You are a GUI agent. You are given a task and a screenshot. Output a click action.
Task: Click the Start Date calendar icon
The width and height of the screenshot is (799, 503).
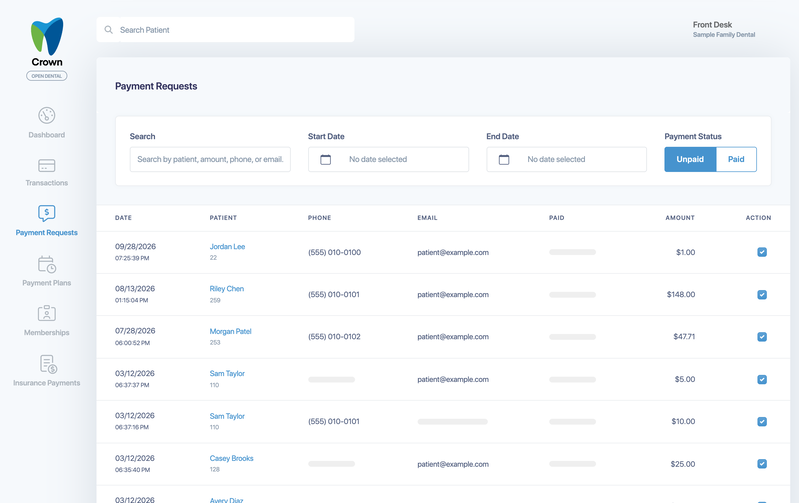[x=325, y=160]
